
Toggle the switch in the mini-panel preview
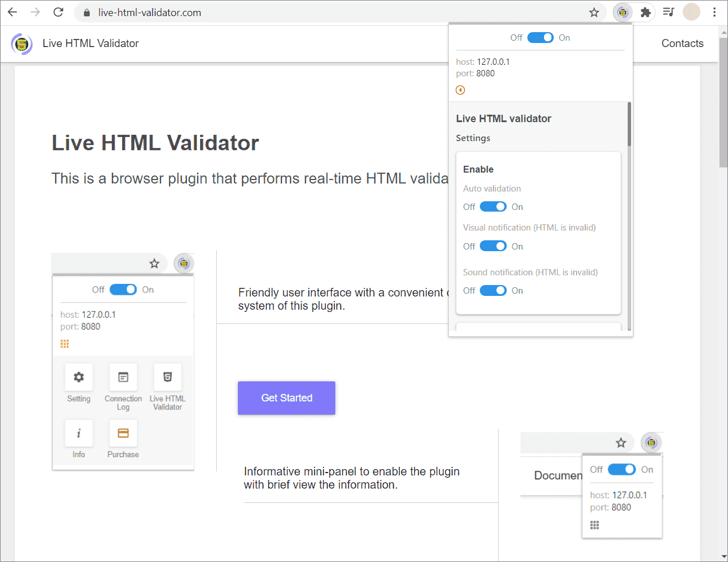(622, 469)
